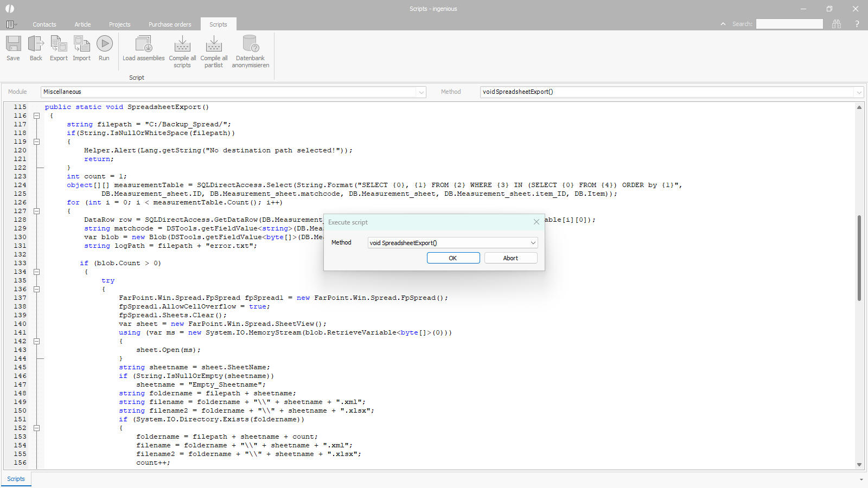Collapse the code fold at line 116

pyautogui.click(x=37, y=115)
